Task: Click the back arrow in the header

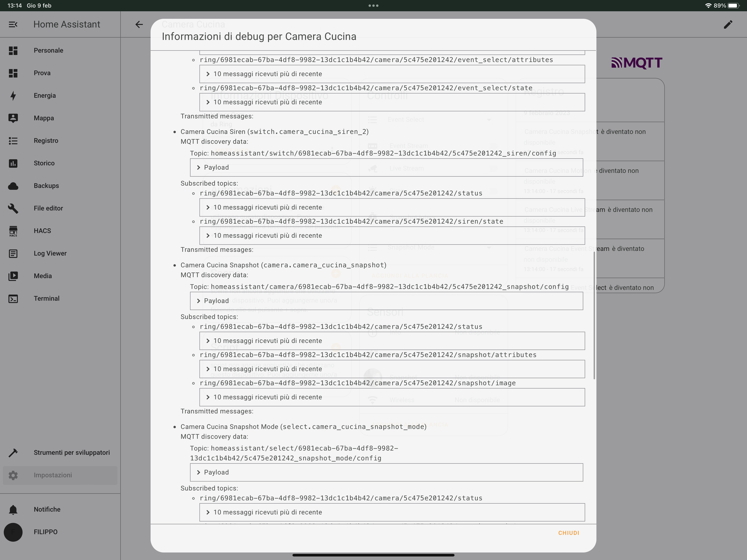Action: tap(139, 24)
